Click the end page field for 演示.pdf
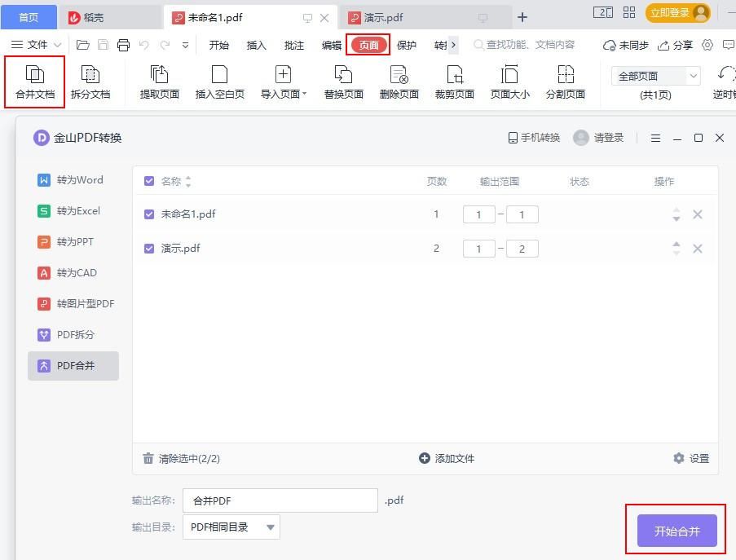Screen dimensions: 736x560 [x=522, y=249]
